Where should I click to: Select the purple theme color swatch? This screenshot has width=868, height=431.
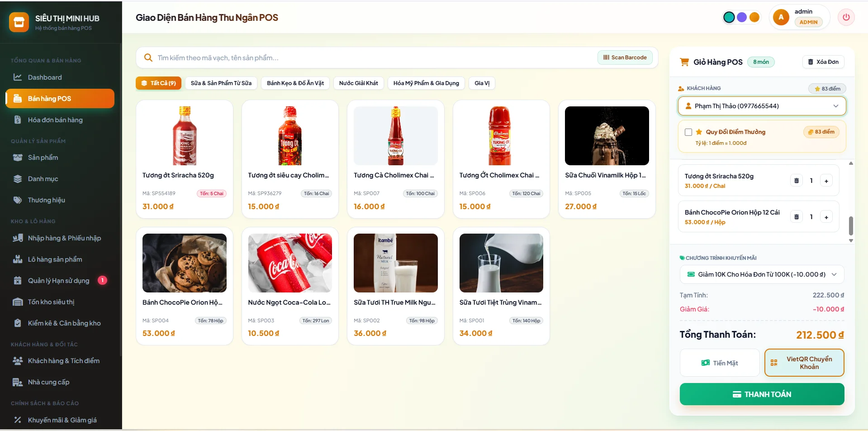coord(742,17)
